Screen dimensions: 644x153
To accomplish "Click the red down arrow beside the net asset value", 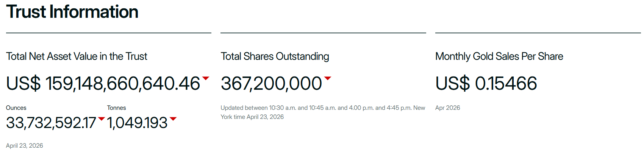I will [x=206, y=78].
